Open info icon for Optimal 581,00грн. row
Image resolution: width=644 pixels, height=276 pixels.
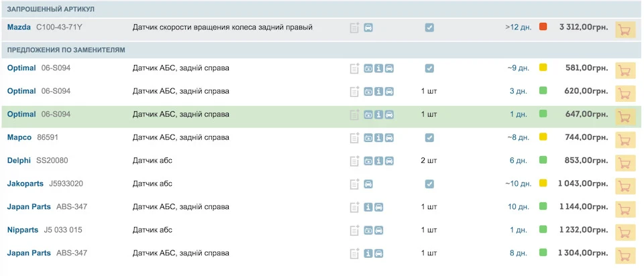[x=378, y=68]
